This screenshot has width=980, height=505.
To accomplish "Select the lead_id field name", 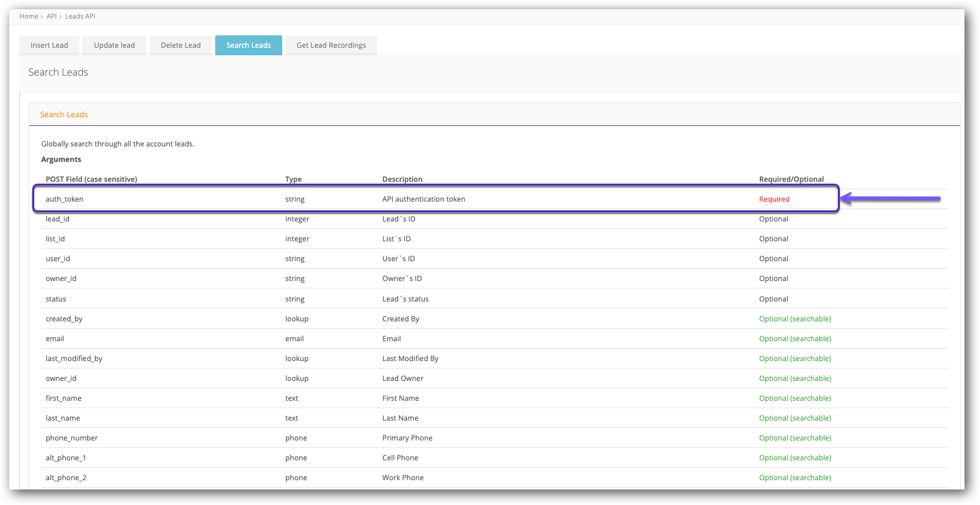I will click(x=58, y=219).
